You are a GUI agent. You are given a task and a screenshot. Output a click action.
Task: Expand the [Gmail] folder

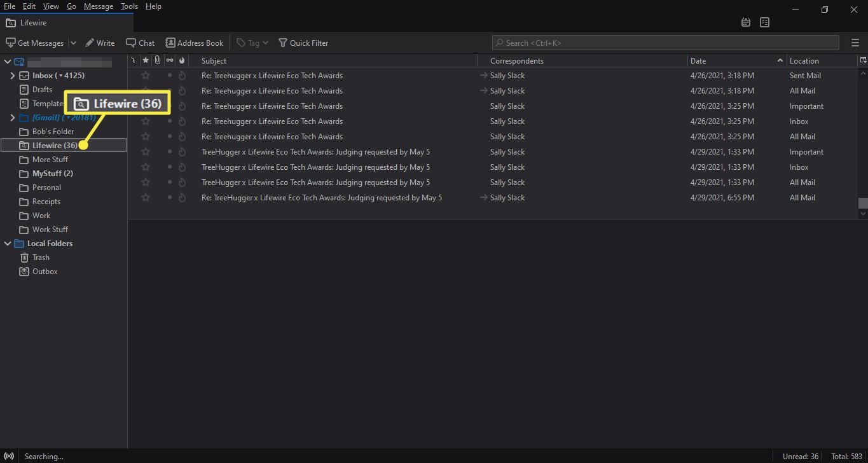[x=12, y=117]
